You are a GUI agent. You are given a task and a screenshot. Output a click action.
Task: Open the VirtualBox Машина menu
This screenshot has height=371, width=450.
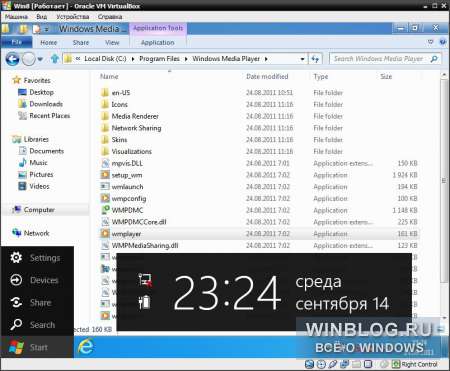16,17
